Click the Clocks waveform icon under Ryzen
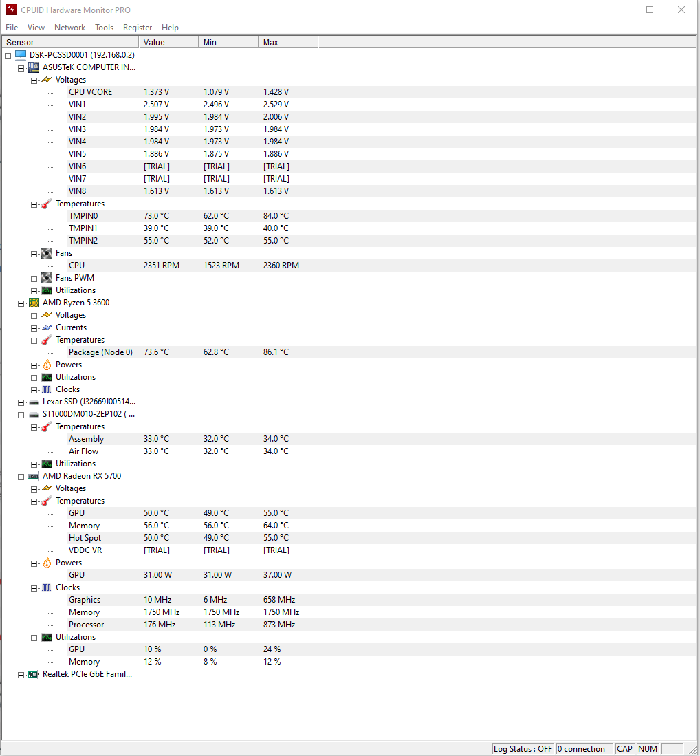 [47, 389]
